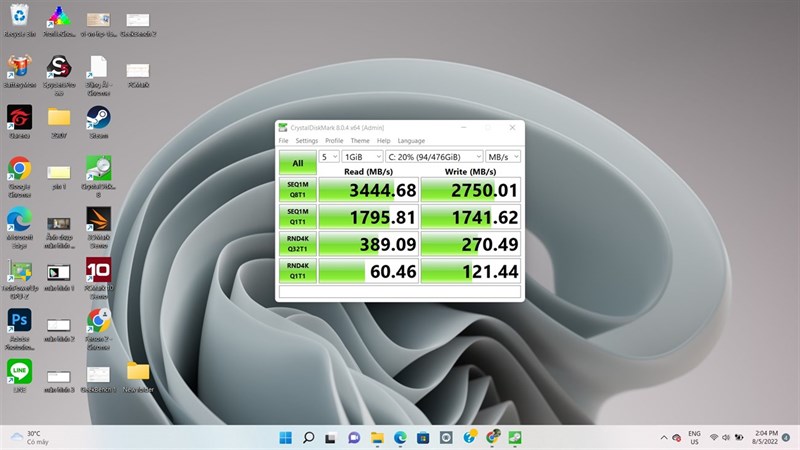Open Microsoft Edge from the taskbar
The image size is (800, 450).
point(400,437)
